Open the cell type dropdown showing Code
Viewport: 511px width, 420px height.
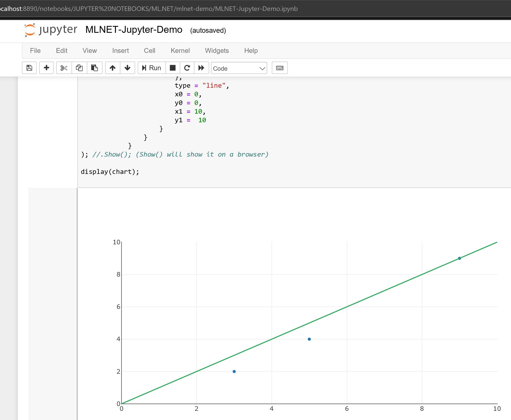coord(239,68)
